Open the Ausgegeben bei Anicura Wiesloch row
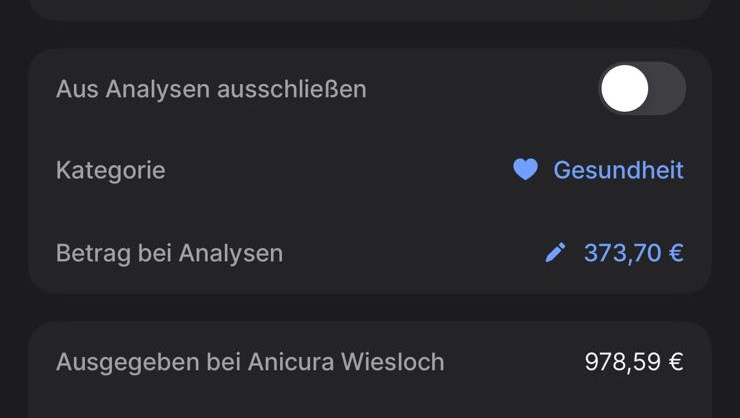This screenshot has height=418, width=740. tap(370, 362)
